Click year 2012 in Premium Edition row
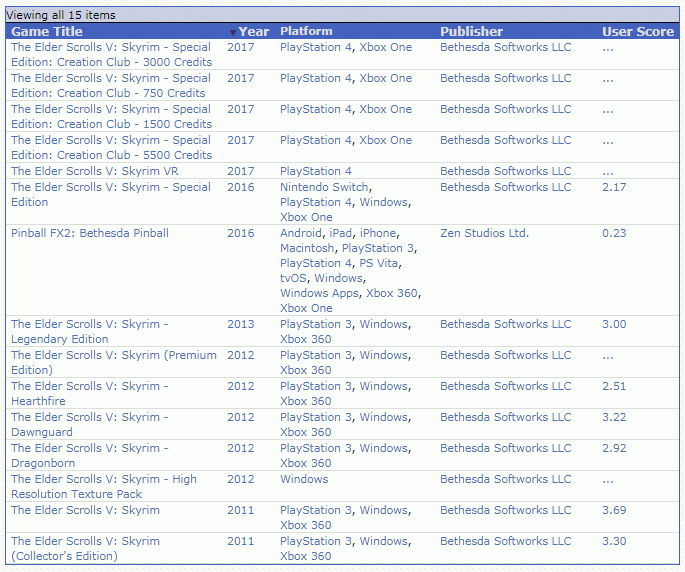This screenshot has width=685, height=572. 241,355
